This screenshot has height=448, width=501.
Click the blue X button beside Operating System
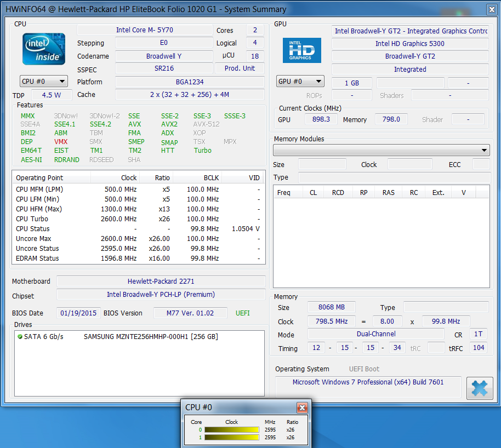[x=479, y=388]
